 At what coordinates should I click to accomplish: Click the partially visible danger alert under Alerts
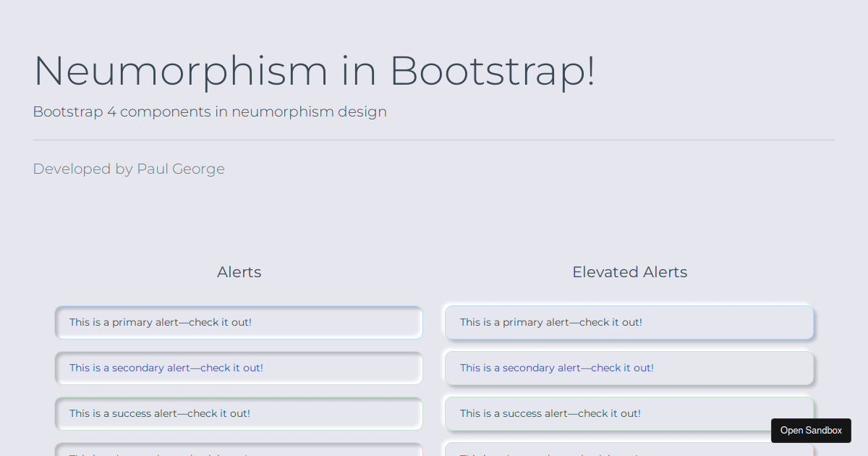point(239,452)
